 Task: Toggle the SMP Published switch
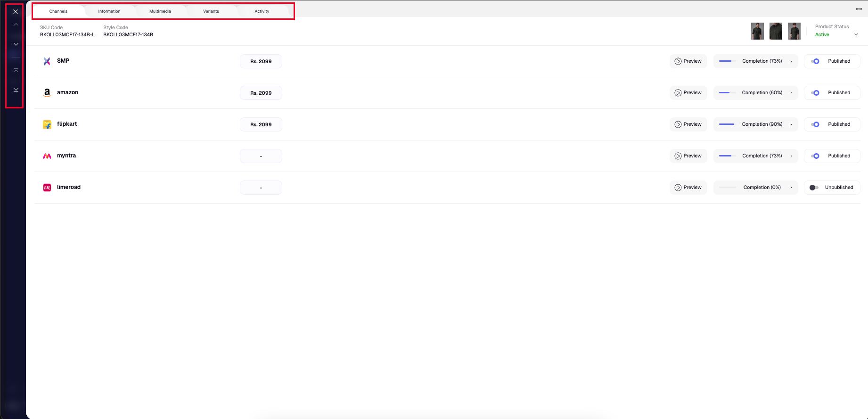[815, 61]
